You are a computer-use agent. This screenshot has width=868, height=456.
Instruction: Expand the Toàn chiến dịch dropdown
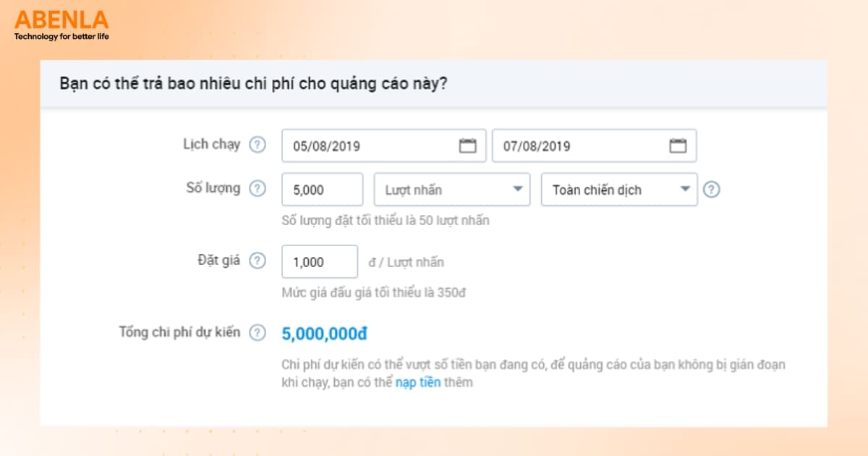click(x=619, y=190)
